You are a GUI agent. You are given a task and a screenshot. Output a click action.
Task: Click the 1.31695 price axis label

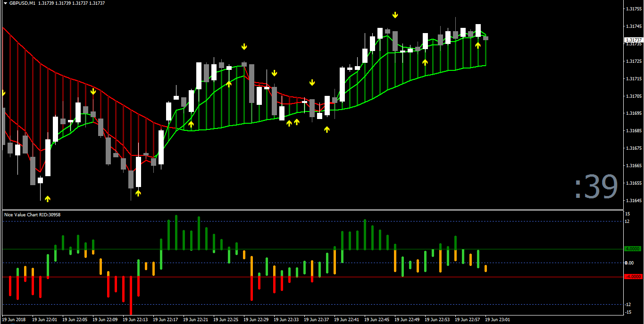[x=634, y=113]
